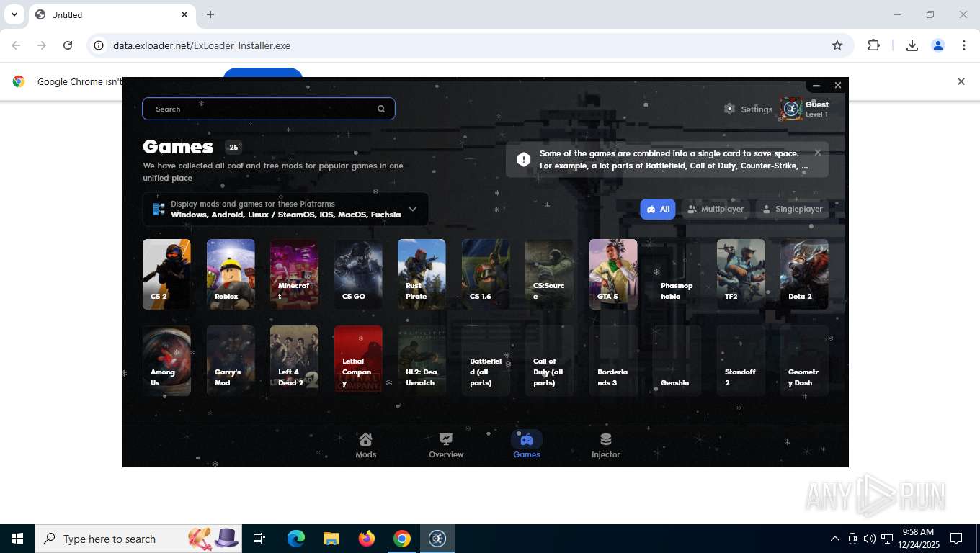Click the ExLoader taskbar icon
The image size is (980, 553).
tap(437, 539)
